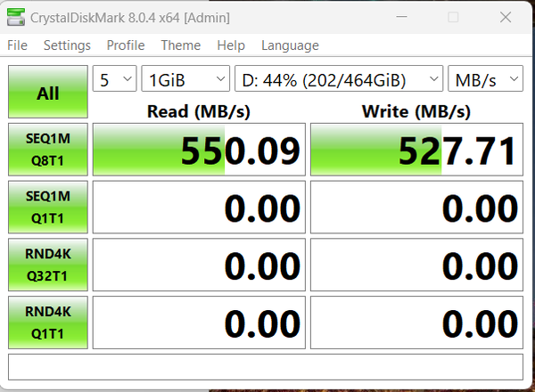The width and height of the screenshot is (535, 392).
Task: Minimize the CrystalDiskMark window
Action: (401, 17)
